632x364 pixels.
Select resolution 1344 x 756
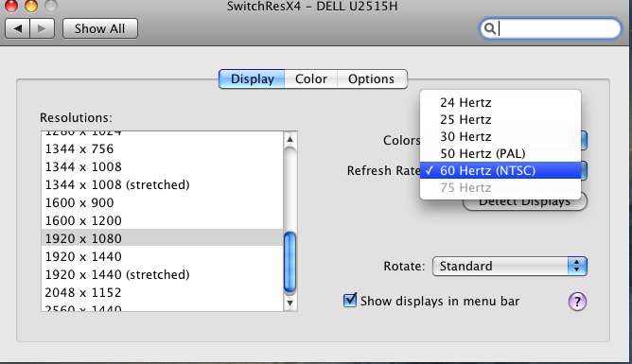pyautogui.click(x=163, y=149)
